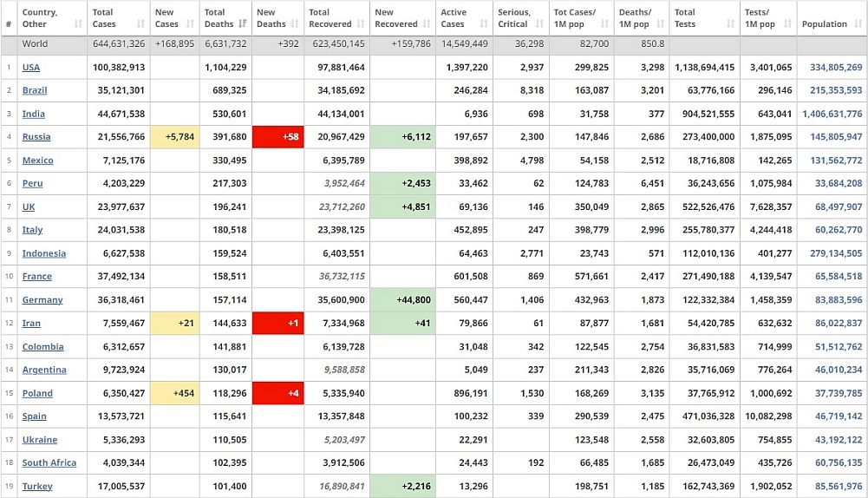Select Poland's +454 new cases cell
This screenshot has height=498, width=868.
tap(174, 393)
